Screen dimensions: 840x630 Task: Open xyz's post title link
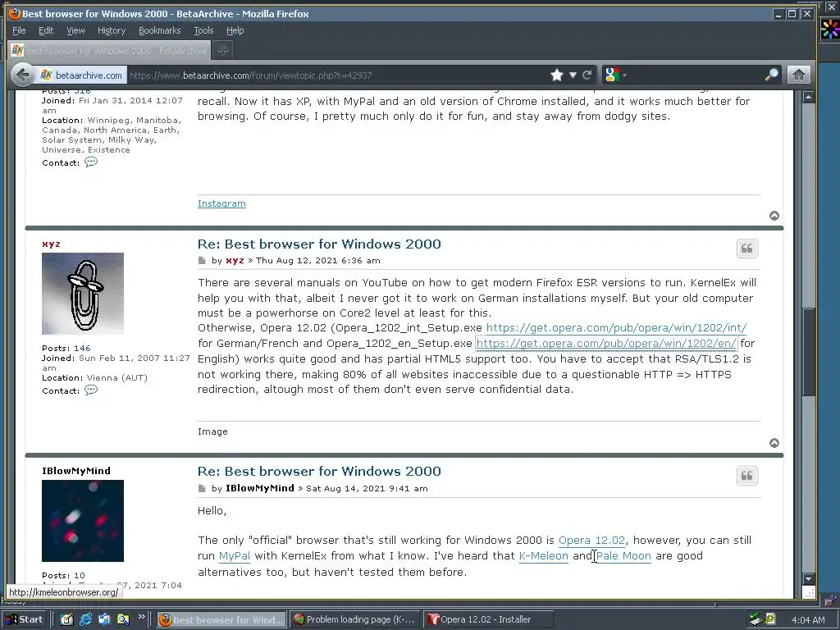pos(319,244)
